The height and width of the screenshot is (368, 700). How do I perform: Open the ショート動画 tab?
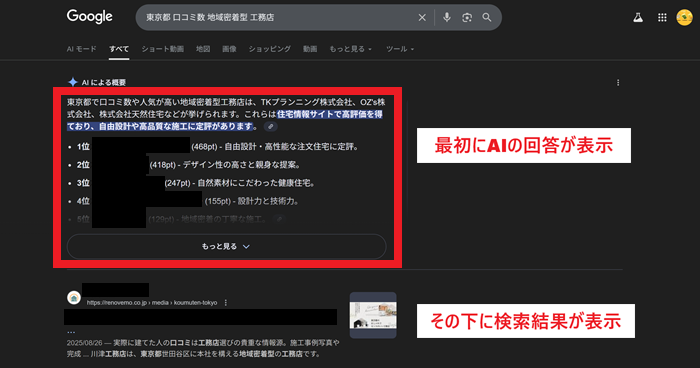162,49
